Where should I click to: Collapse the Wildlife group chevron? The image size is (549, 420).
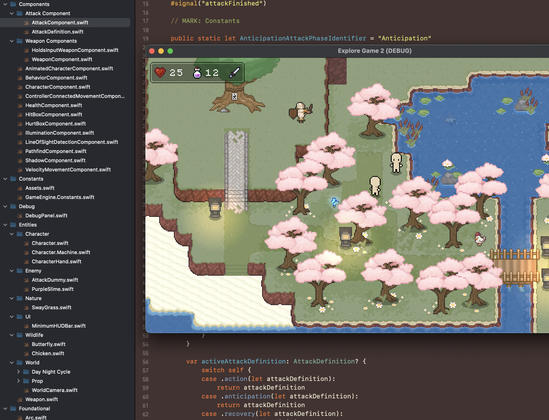(x=12, y=335)
